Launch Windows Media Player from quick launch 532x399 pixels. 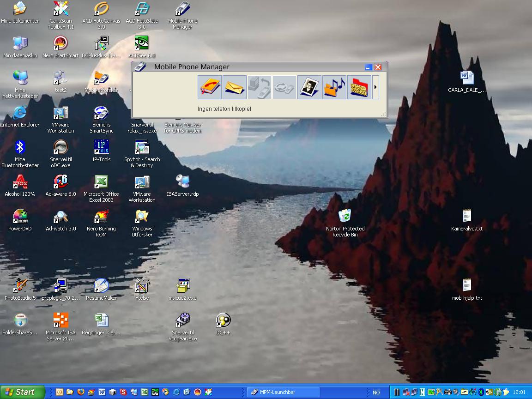pyautogui.click(x=166, y=392)
